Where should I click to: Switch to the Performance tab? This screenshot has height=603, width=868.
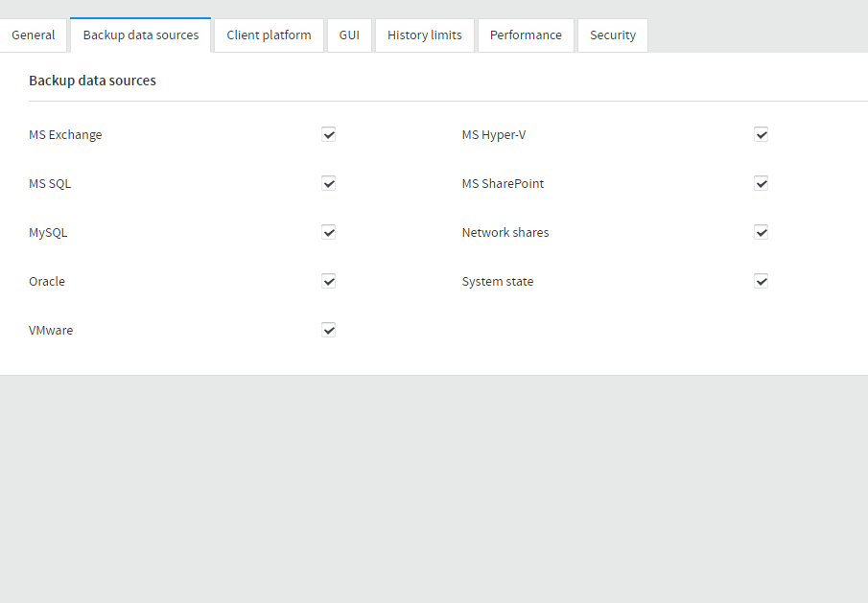click(x=526, y=35)
